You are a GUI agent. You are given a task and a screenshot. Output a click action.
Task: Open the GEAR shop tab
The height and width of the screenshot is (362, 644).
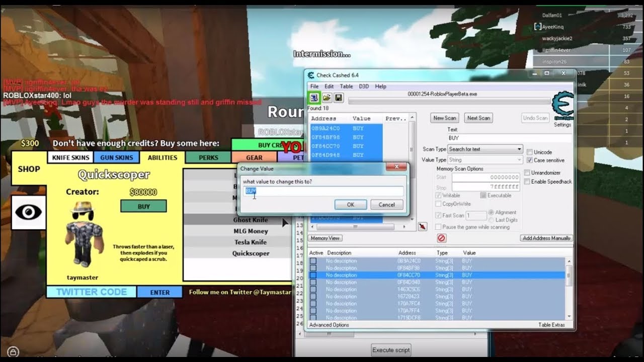(254, 157)
